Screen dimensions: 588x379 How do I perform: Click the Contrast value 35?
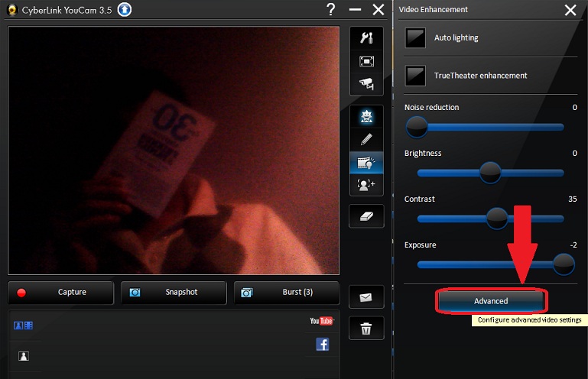(572, 199)
